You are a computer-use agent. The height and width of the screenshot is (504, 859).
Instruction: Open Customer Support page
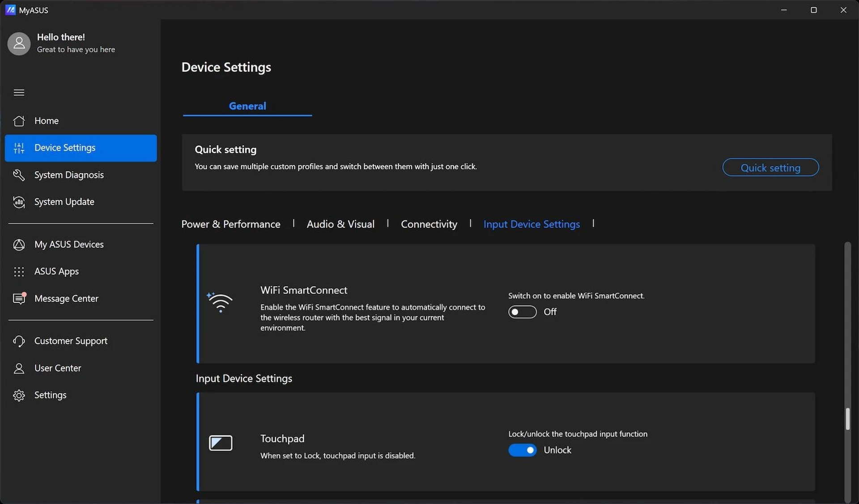coord(81,341)
